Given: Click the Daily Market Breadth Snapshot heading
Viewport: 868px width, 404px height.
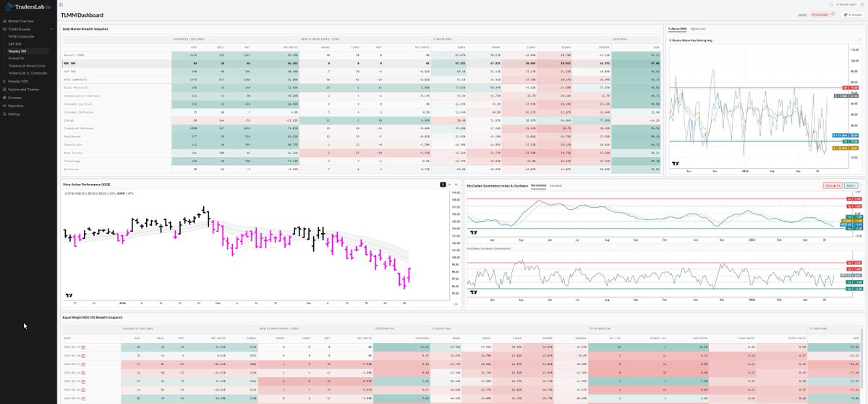Looking at the screenshot, I should 86,29.
